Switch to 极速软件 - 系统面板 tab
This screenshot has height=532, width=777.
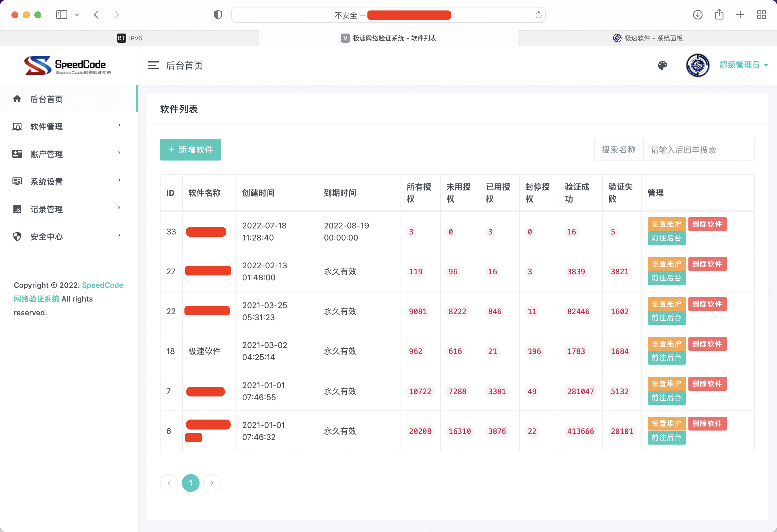point(647,38)
